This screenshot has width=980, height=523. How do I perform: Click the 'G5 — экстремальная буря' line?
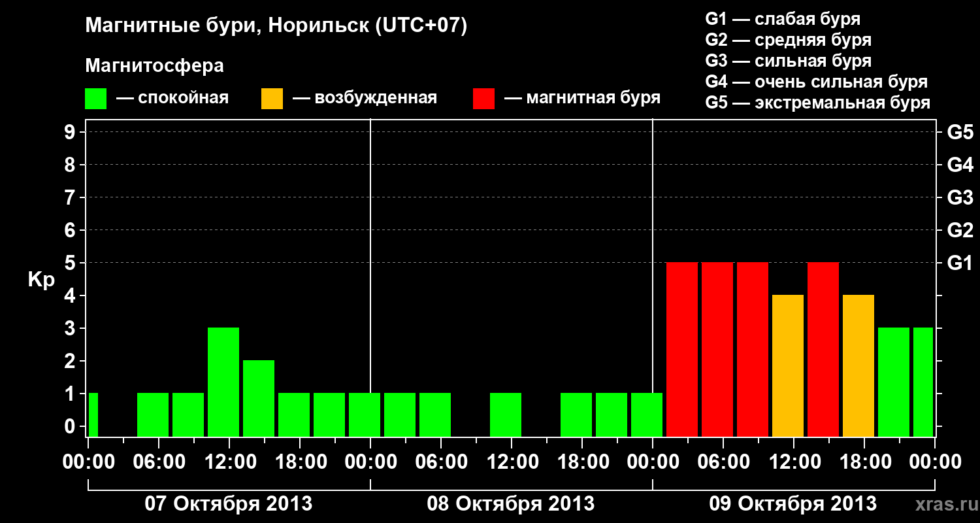tap(818, 103)
